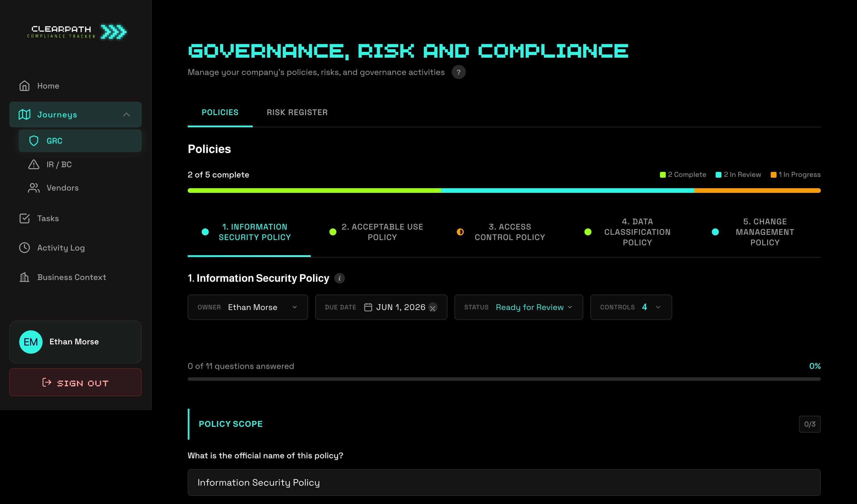
Task: Click the teal In Review legend swatch
Action: coord(718,175)
